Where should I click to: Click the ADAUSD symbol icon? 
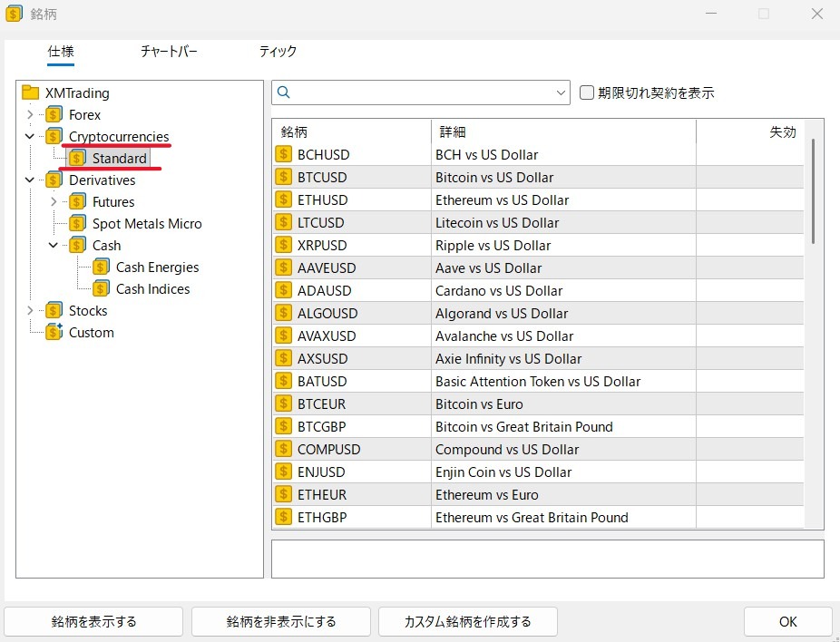click(283, 290)
